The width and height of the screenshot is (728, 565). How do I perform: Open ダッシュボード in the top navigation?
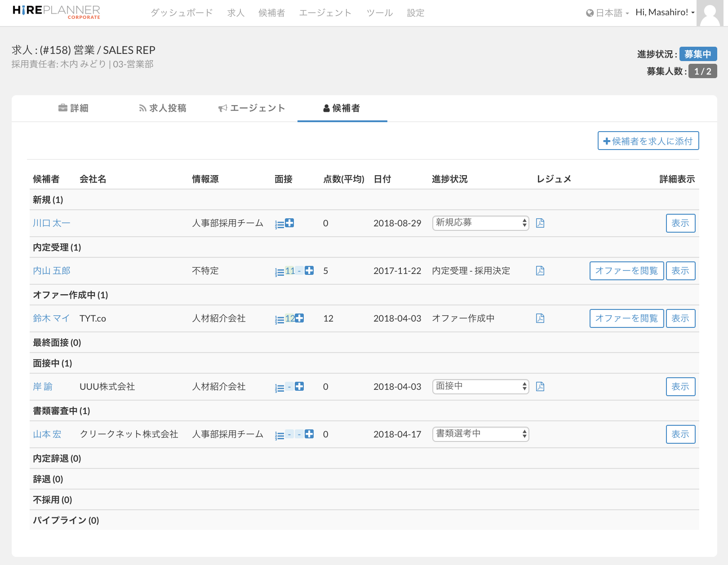182,13
